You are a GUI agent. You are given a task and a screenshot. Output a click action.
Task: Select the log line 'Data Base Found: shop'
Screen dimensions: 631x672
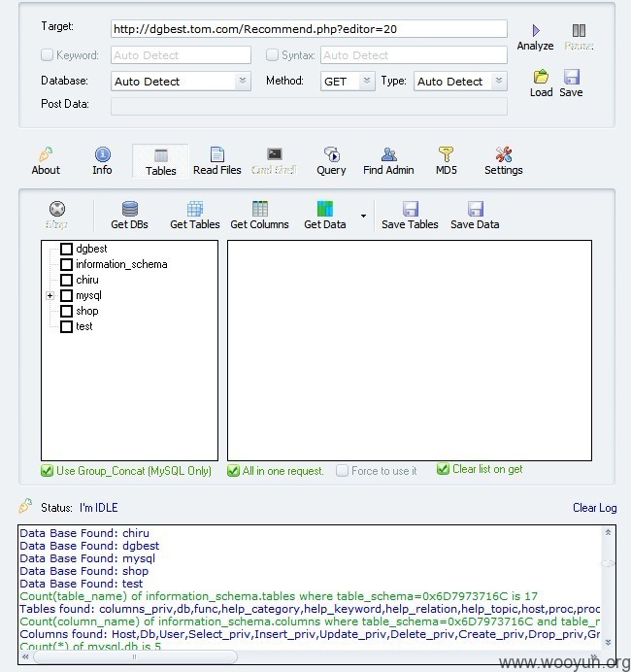[x=83, y=571]
